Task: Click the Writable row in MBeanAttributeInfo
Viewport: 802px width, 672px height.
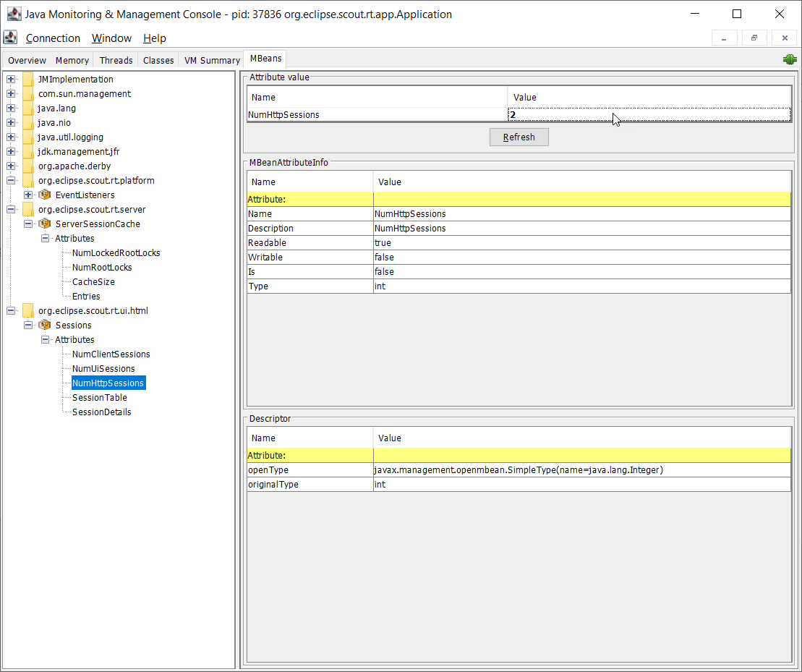Action: click(519, 258)
